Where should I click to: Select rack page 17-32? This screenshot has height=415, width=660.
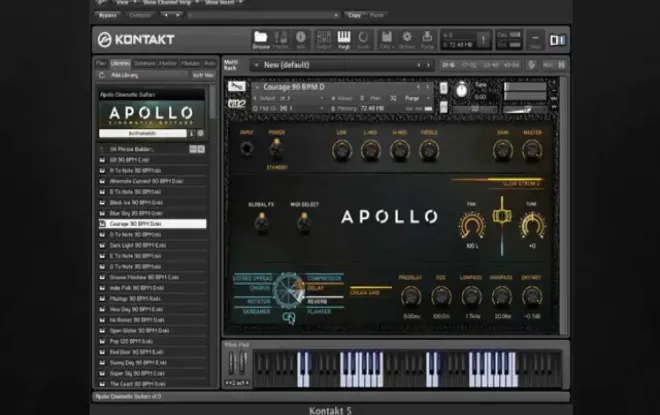point(469,65)
